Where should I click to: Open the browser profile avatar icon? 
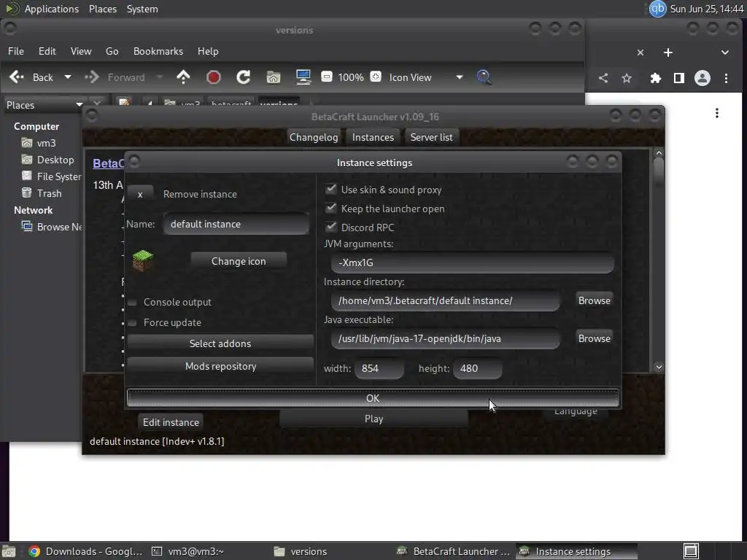coord(703,78)
